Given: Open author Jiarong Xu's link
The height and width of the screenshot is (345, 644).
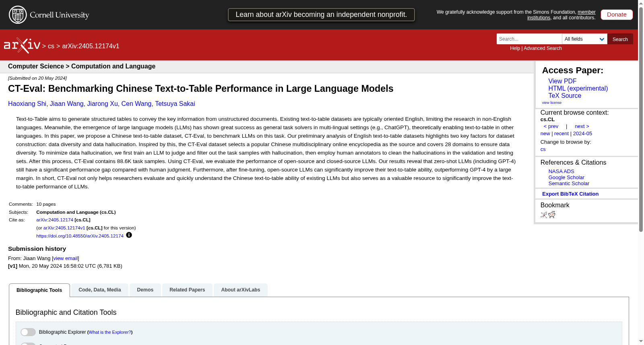Looking at the screenshot, I should (x=102, y=104).
